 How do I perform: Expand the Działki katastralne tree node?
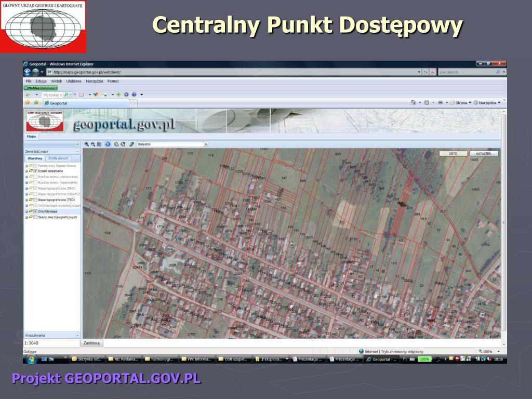click(x=26, y=171)
